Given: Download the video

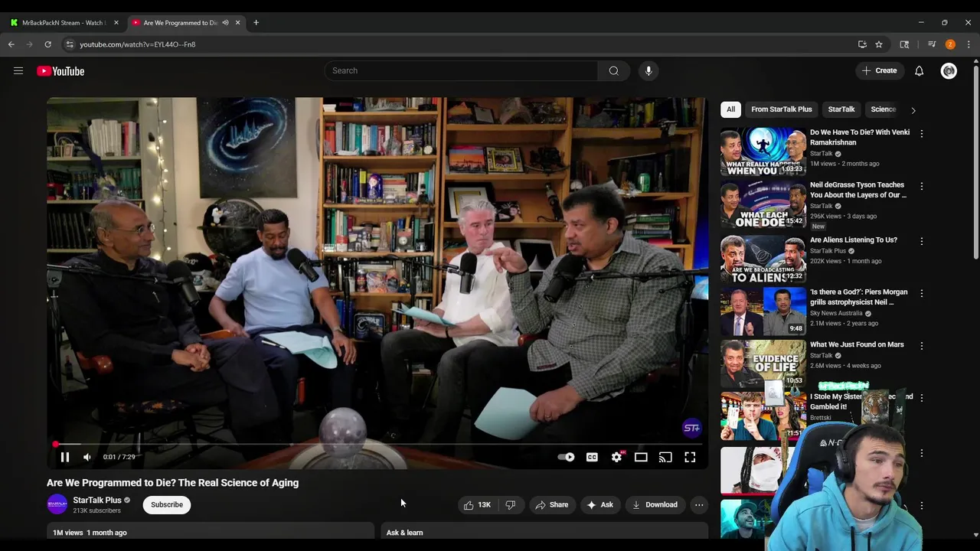Looking at the screenshot, I should pyautogui.click(x=655, y=504).
